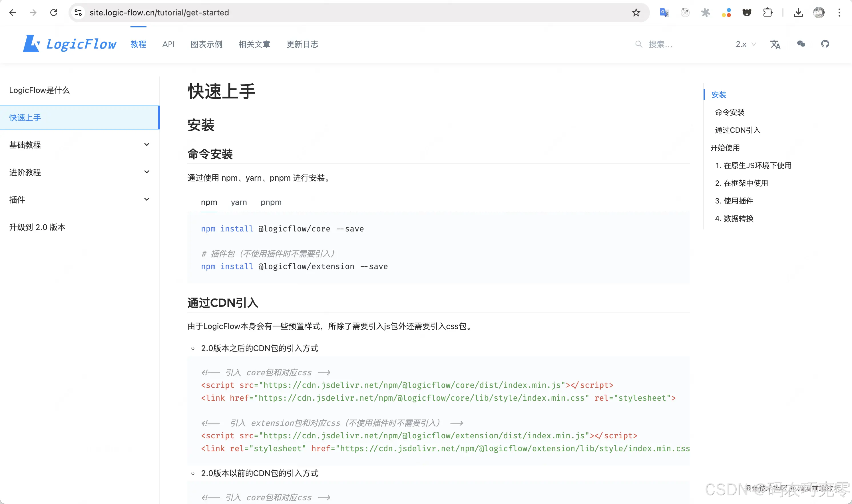Click the browser downloads icon
The width and height of the screenshot is (852, 504).
click(798, 13)
